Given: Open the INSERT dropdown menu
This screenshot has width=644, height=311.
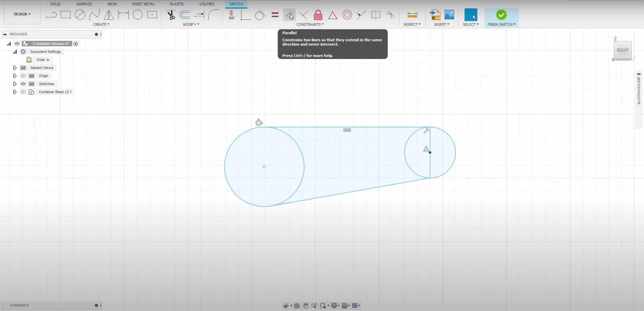Looking at the screenshot, I should [x=442, y=24].
